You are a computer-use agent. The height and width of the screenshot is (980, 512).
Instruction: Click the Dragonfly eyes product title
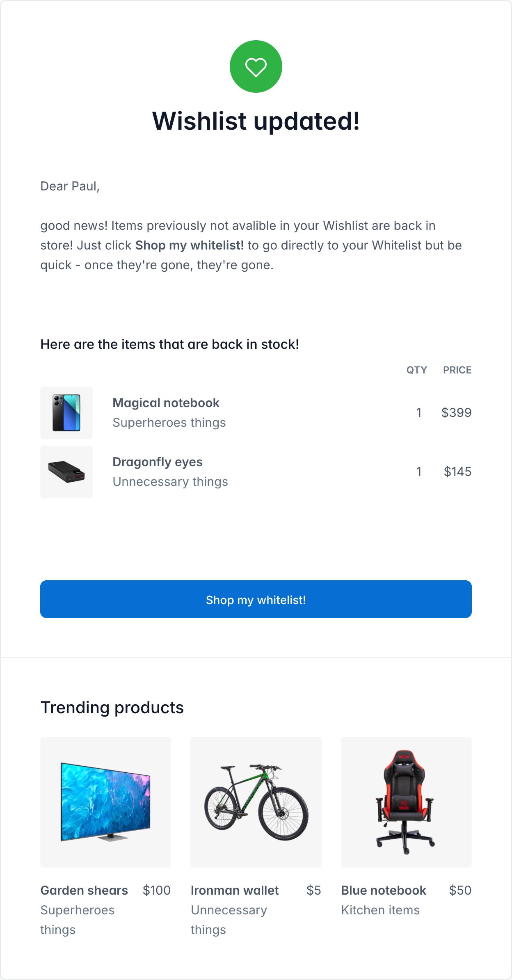coord(158,462)
